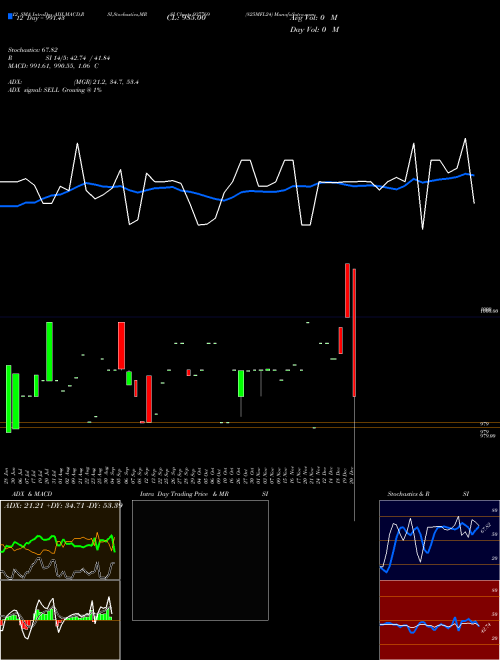
Task: Click the last peak of the white price line
Action: pyautogui.click(x=465, y=139)
